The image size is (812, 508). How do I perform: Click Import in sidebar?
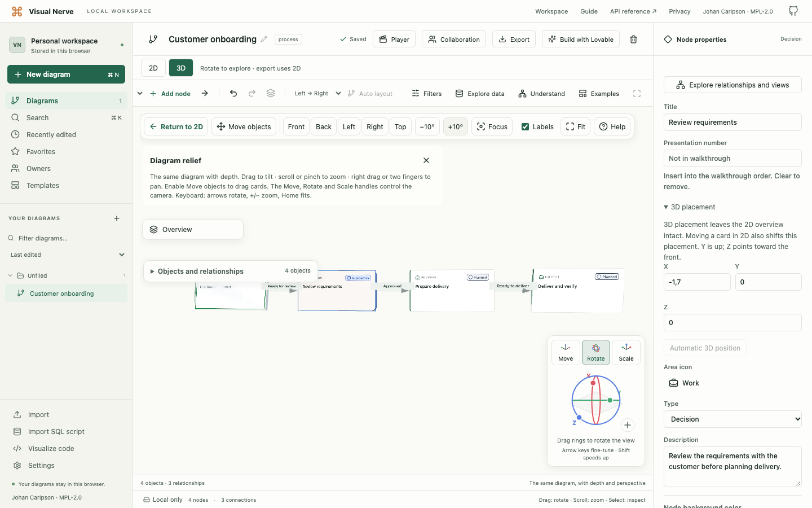pyautogui.click(x=66, y=415)
